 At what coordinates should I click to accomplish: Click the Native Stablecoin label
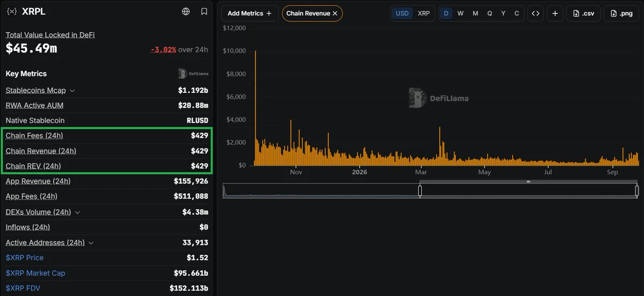(x=35, y=121)
